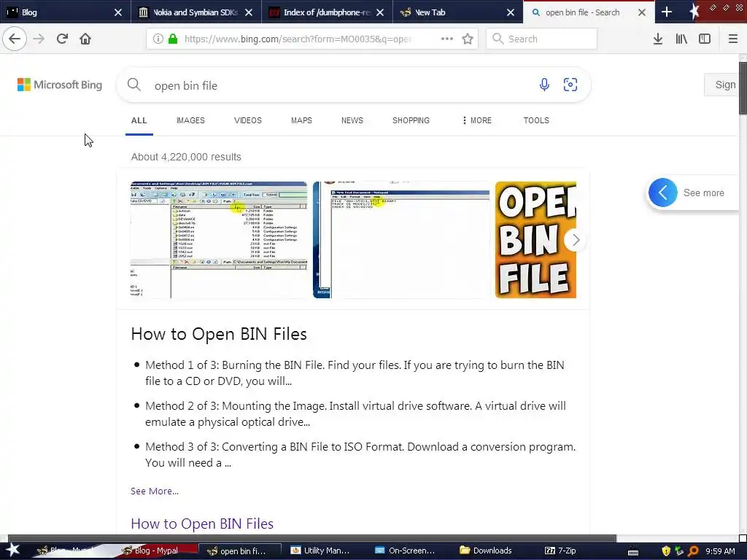
Task: Click the See More... link
Action: tap(155, 491)
